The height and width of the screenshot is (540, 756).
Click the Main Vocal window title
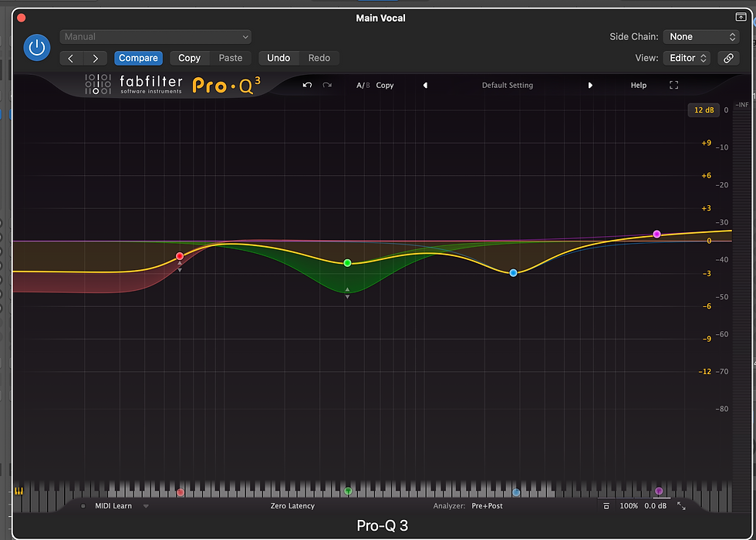380,18
